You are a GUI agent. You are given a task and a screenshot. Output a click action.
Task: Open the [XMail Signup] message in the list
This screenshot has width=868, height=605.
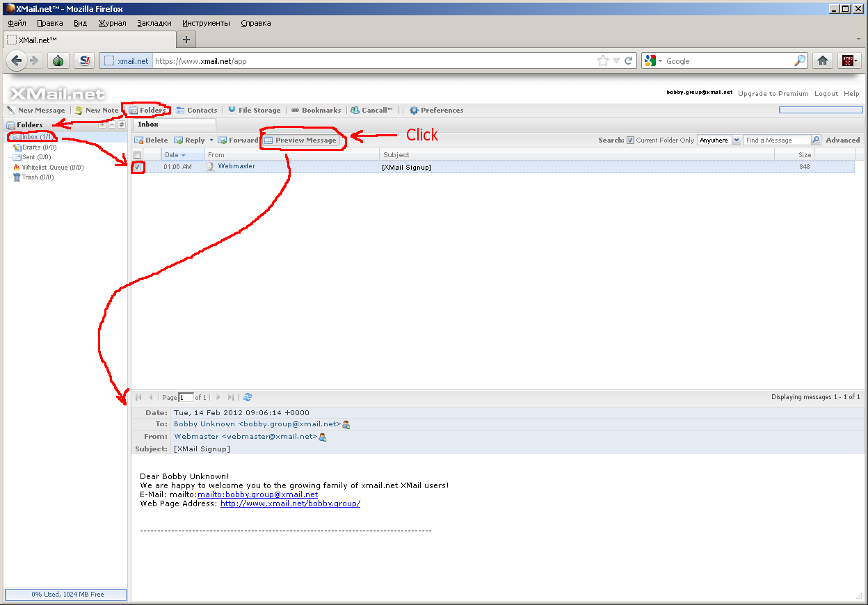407,167
